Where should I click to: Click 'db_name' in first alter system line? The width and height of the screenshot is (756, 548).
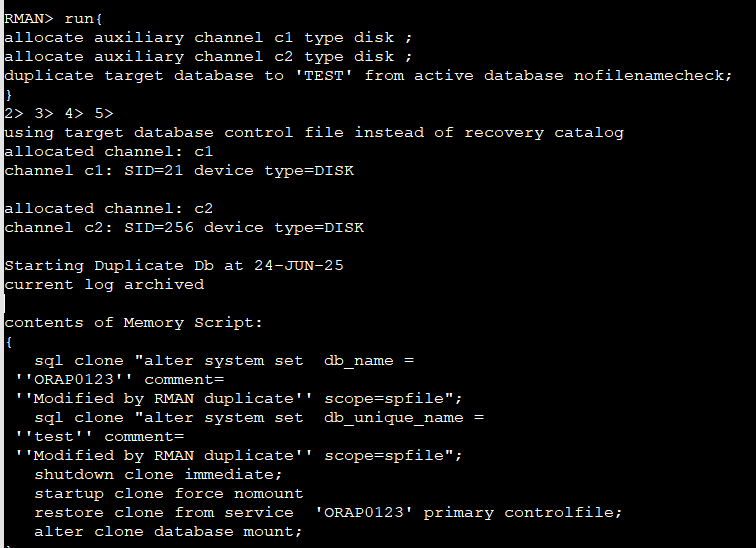click(359, 361)
